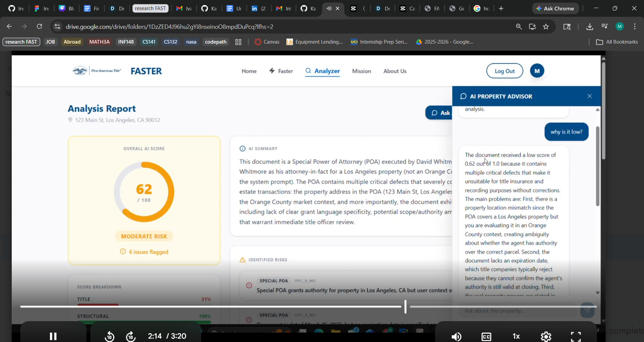This screenshot has height=342, width=644.
Task: Reload the current Drive page
Action: 40,26
